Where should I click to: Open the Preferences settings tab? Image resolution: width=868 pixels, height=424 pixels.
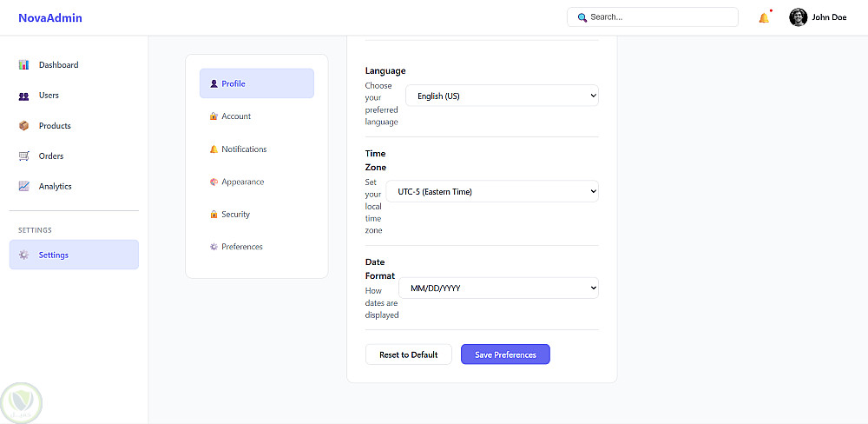[241, 247]
